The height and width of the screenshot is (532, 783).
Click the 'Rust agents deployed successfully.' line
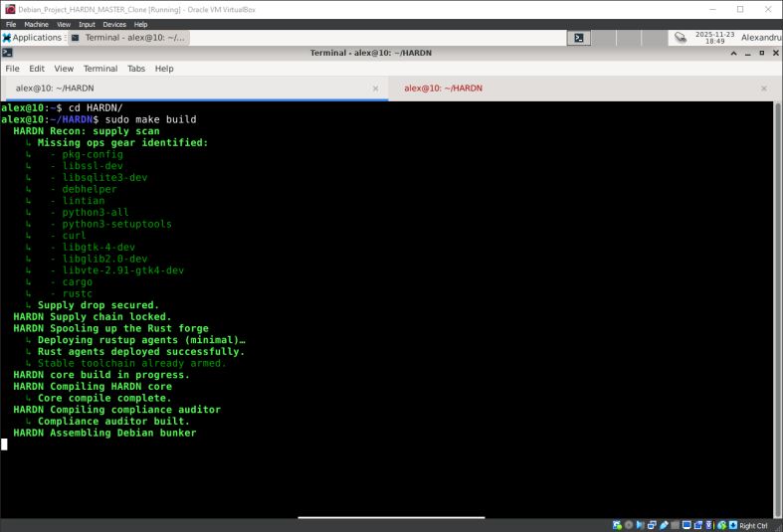tap(141, 351)
